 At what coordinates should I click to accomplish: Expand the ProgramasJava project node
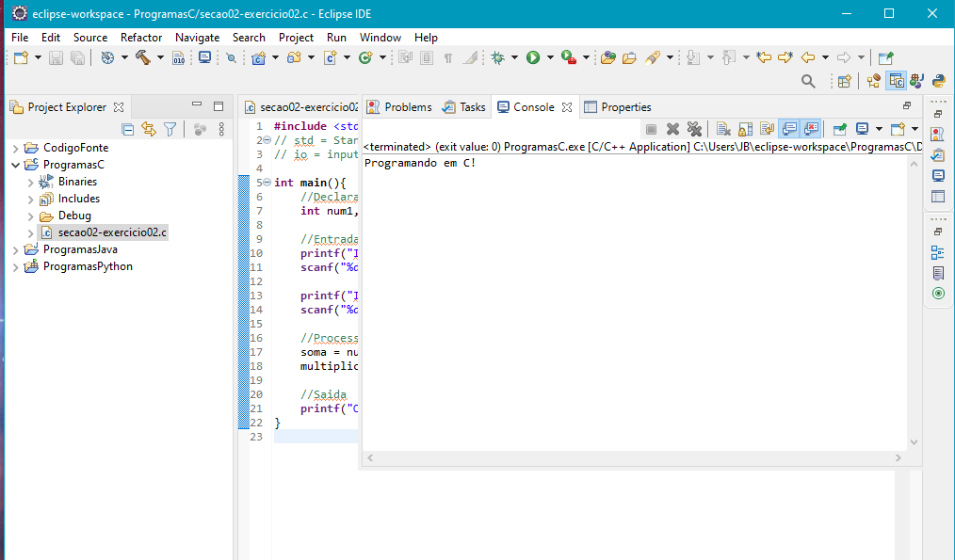(16, 249)
